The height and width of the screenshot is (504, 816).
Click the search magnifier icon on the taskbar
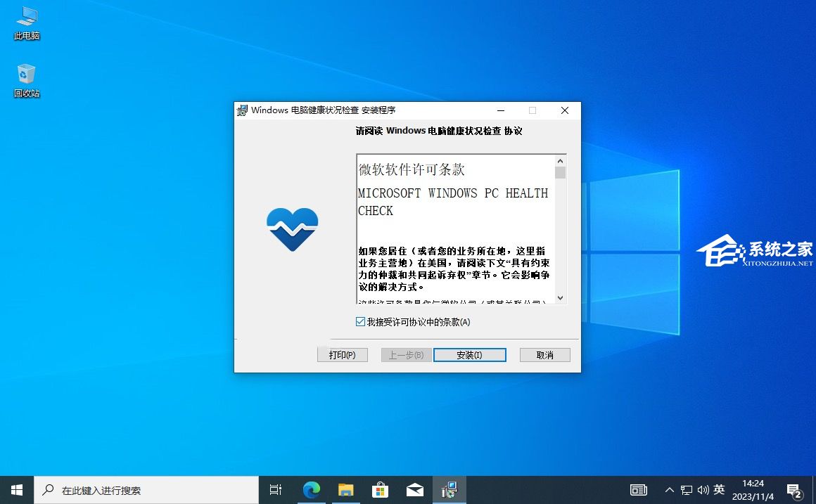pyautogui.click(x=49, y=490)
